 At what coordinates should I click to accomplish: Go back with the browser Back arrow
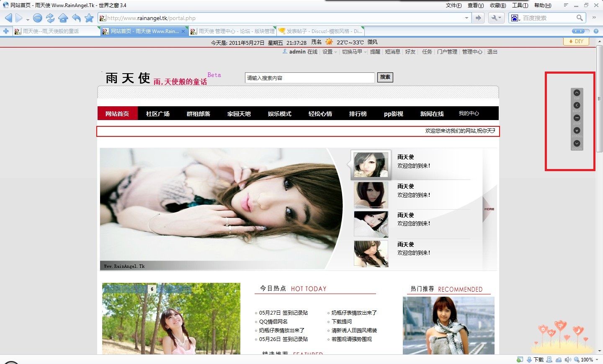[x=8, y=18]
